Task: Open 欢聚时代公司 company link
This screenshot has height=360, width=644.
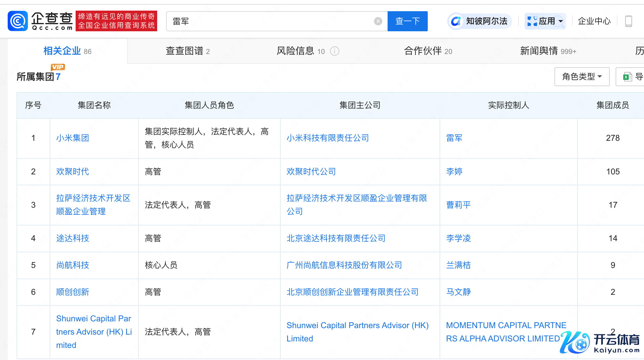Action: 311,171
